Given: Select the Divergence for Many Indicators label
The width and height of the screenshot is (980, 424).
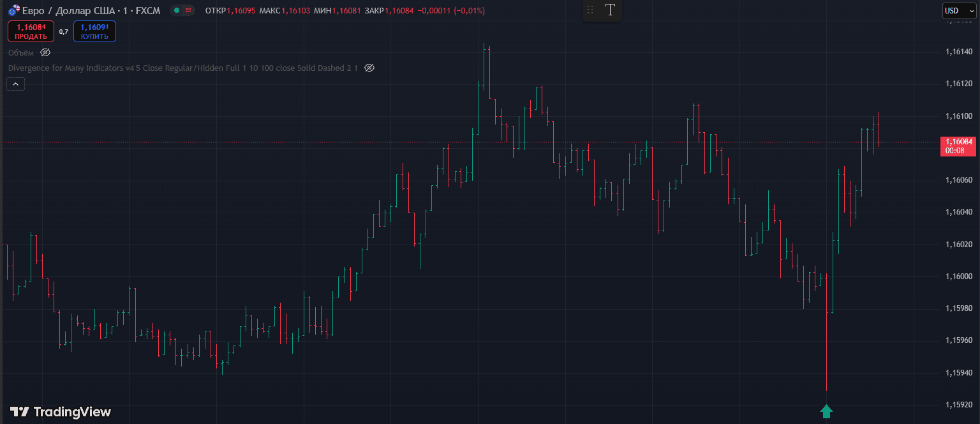Looking at the screenshot, I should tap(182, 68).
